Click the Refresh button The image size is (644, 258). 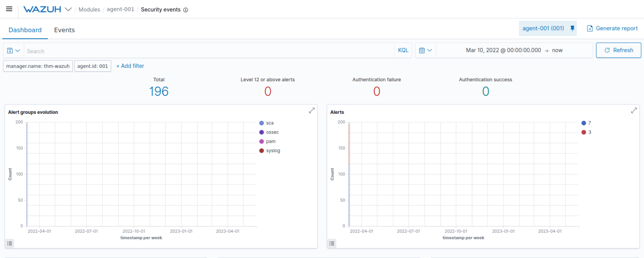618,50
